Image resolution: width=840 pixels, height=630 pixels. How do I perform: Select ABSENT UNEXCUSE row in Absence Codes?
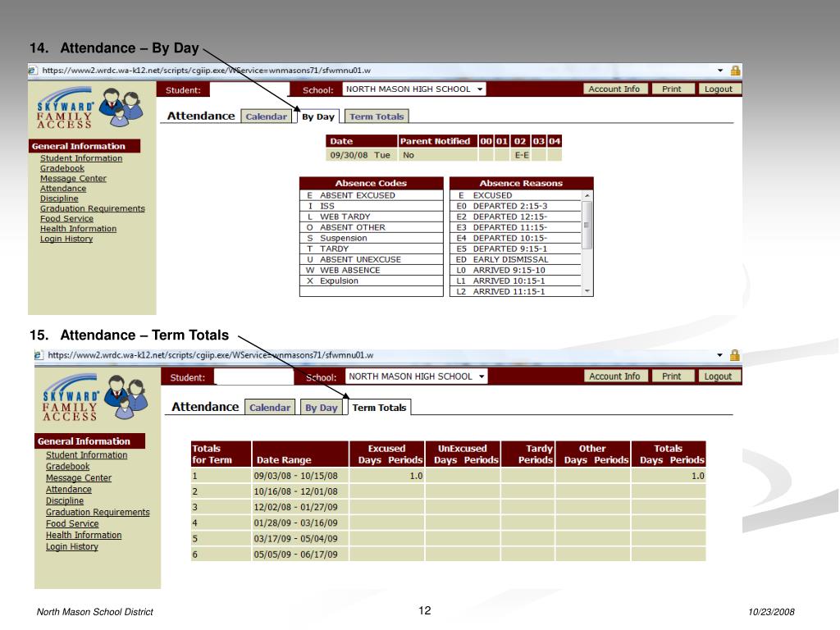[x=372, y=259]
